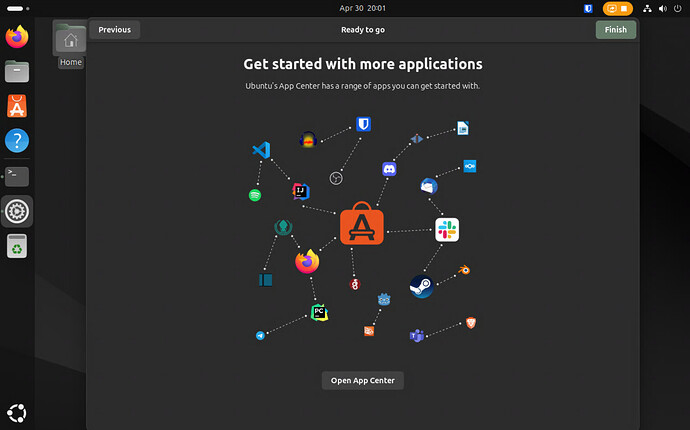Click the Slack icon
690x430 pixels.
(447, 230)
